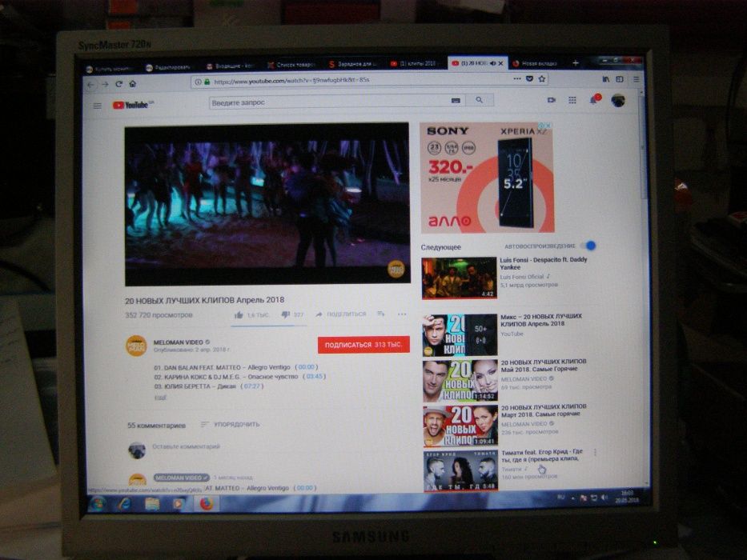Show site info for the padlock icon
The height and width of the screenshot is (560, 747).
[x=207, y=82]
